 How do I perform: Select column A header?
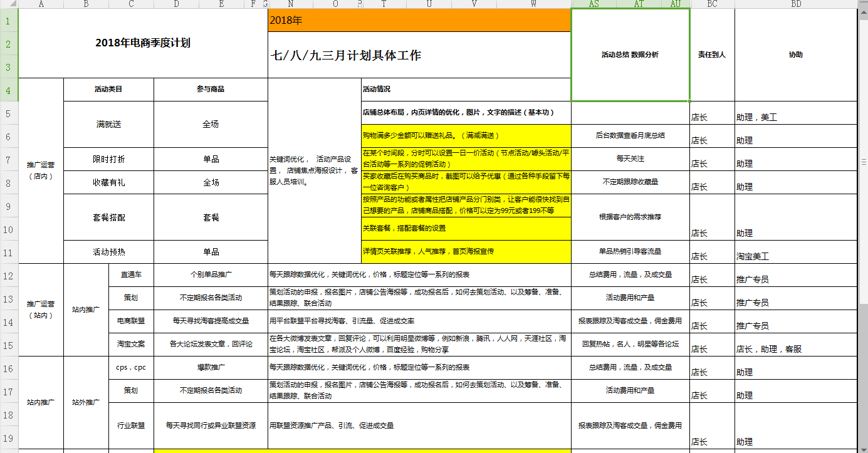click(41, 4)
